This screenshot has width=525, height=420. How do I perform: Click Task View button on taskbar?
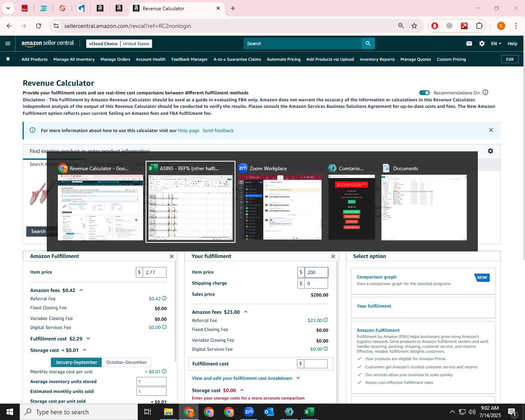click(x=148, y=412)
